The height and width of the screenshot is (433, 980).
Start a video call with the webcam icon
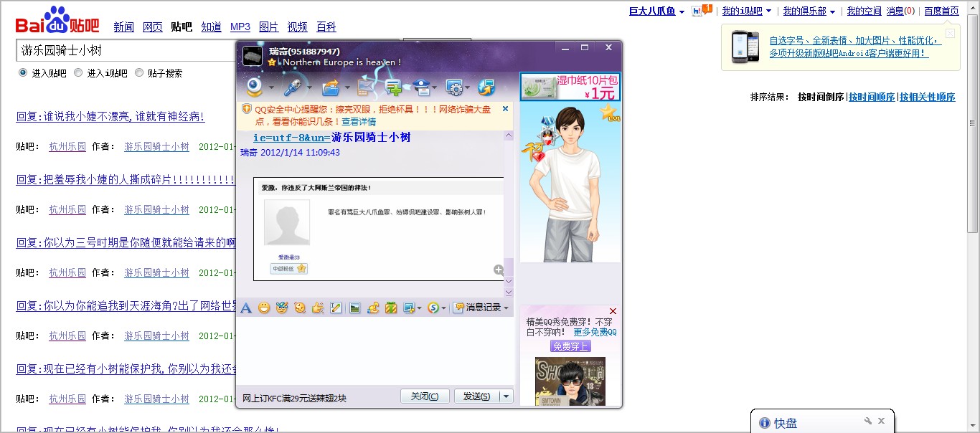point(255,87)
